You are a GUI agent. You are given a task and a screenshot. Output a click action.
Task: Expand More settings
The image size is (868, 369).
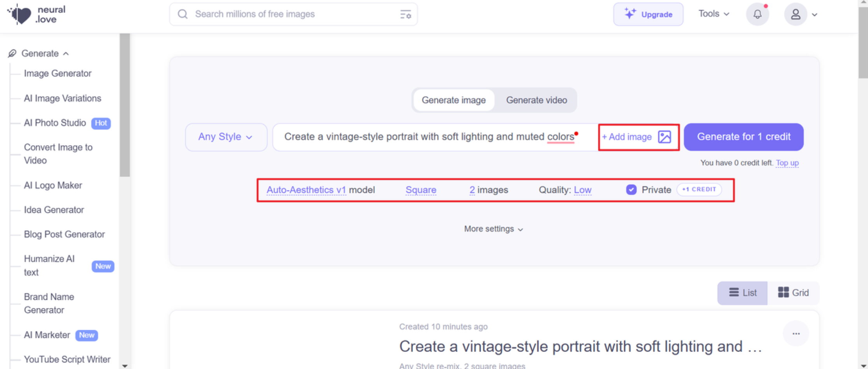(x=493, y=229)
